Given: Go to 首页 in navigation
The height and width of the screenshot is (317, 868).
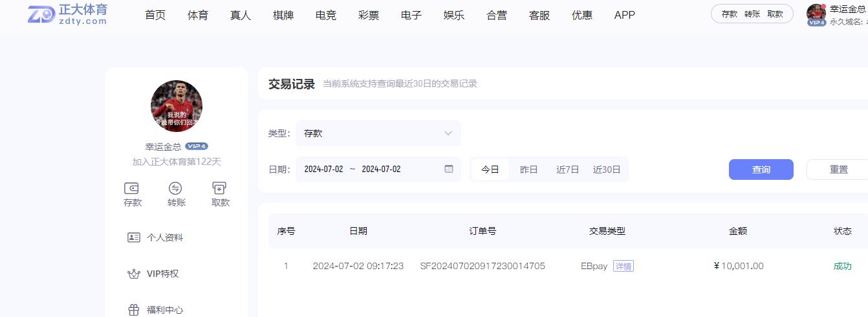Looking at the screenshot, I should pos(155,15).
